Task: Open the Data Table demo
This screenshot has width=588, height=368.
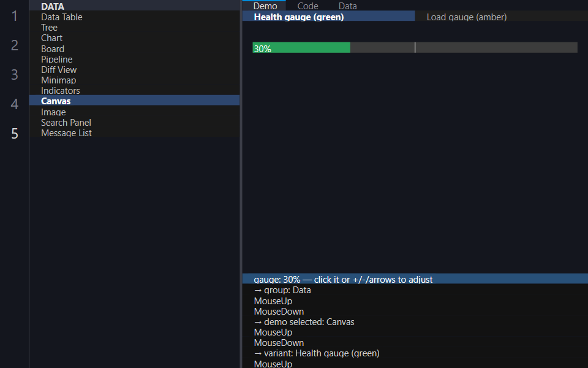Action: [x=134, y=17]
